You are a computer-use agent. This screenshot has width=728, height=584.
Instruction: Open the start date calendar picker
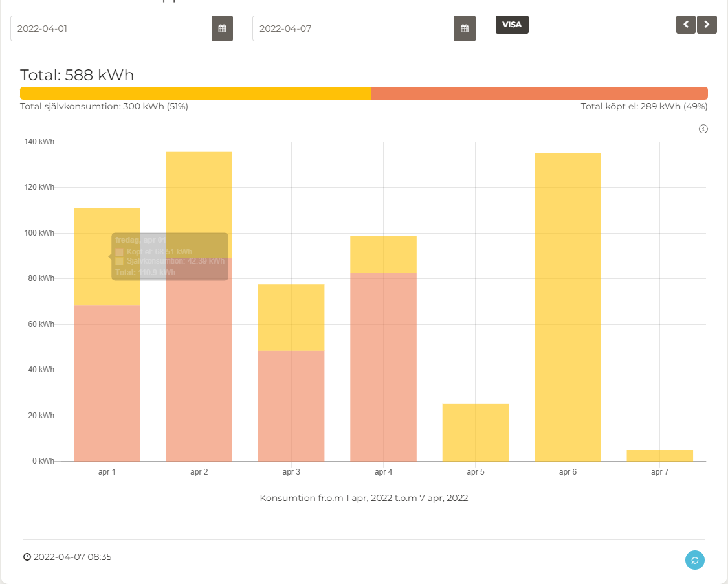222,28
